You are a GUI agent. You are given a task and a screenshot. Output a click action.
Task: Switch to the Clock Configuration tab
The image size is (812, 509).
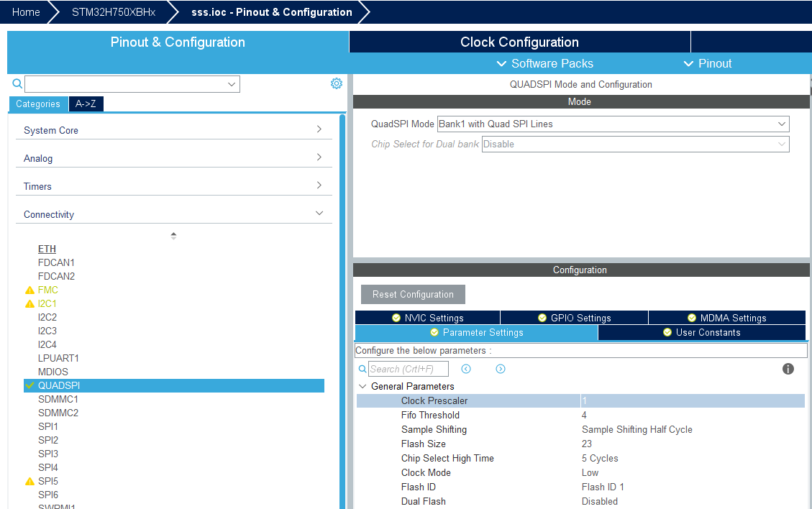(x=520, y=42)
